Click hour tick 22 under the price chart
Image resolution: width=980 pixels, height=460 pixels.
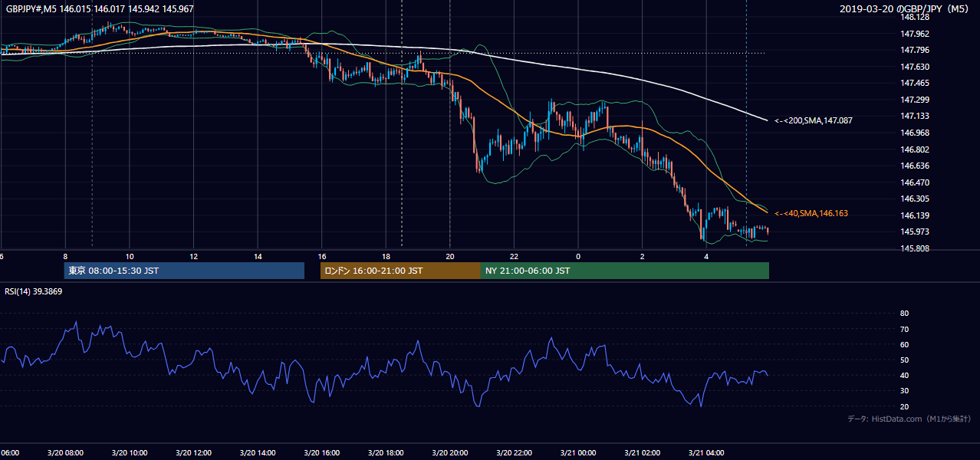click(514, 256)
